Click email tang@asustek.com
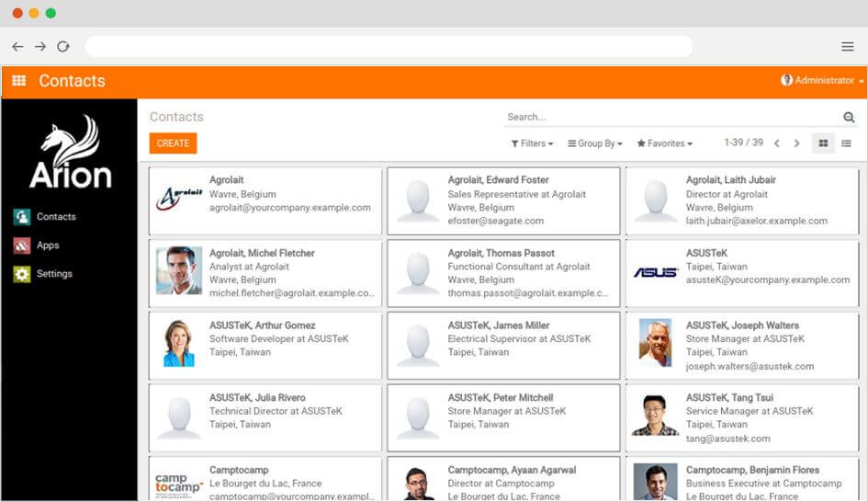This screenshot has width=868, height=502. pyautogui.click(x=728, y=439)
